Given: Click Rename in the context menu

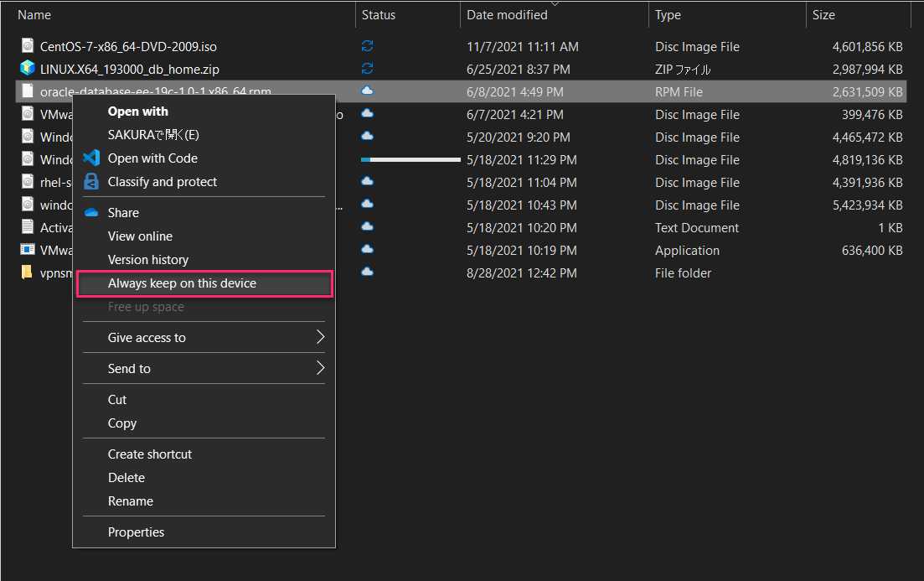Looking at the screenshot, I should coord(130,501).
